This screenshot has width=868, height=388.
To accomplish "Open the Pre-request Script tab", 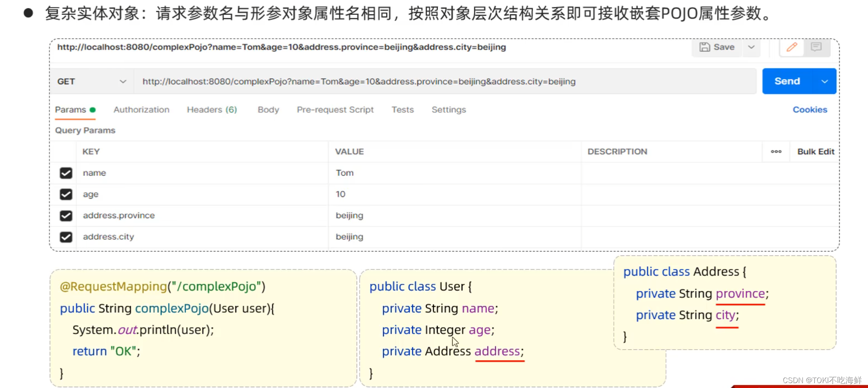I will [335, 110].
